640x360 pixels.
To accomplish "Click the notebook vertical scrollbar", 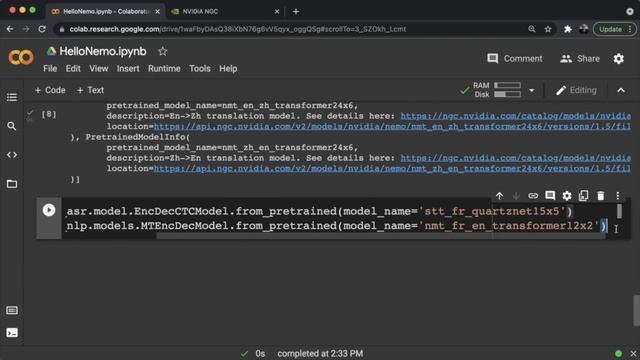I will click(636, 311).
